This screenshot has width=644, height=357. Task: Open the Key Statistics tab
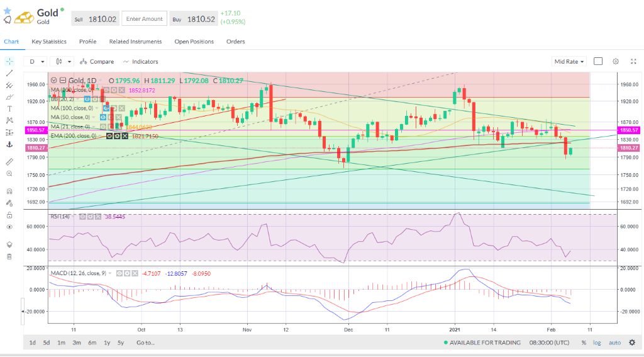[x=49, y=42]
